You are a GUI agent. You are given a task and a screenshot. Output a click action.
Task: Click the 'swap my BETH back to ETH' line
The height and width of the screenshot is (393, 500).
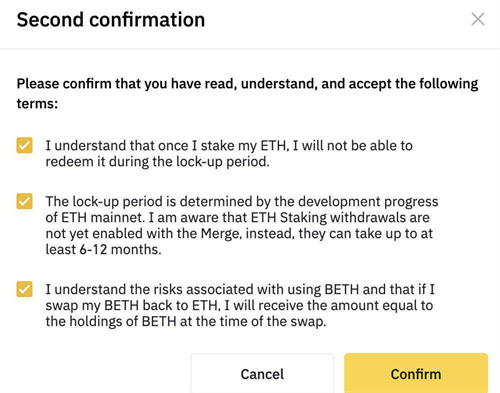click(x=239, y=306)
